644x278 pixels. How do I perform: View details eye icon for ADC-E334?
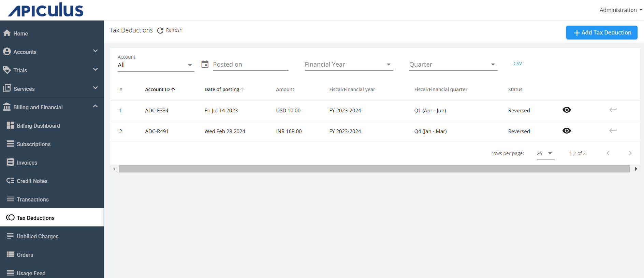point(567,110)
